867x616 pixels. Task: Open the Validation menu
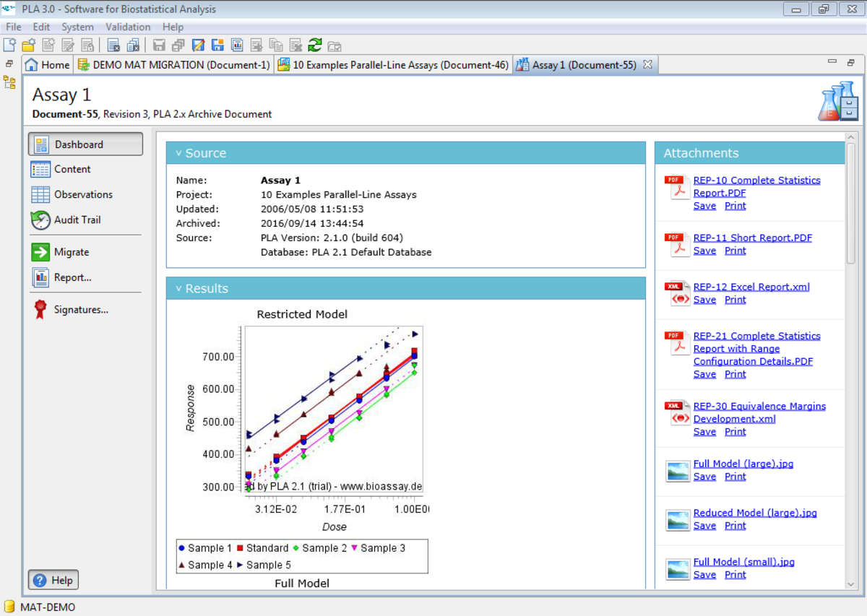point(128,27)
